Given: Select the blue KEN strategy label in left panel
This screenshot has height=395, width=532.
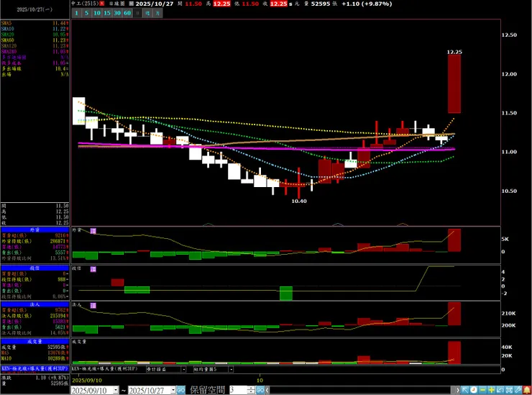Looking at the screenshot, I should 35,368.
